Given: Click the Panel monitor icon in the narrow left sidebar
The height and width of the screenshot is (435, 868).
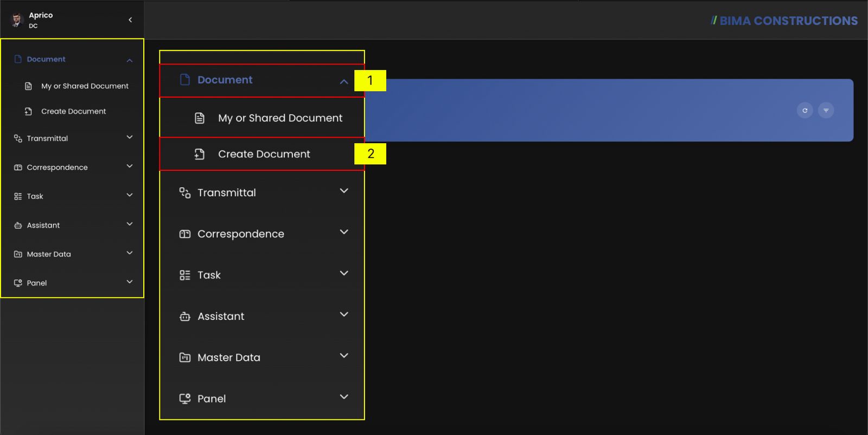Looking at the screenshot, I should point(18,283).
